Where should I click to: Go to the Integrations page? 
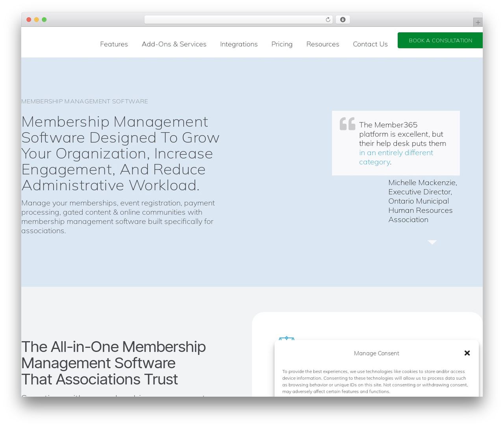[x=239, y=44]
